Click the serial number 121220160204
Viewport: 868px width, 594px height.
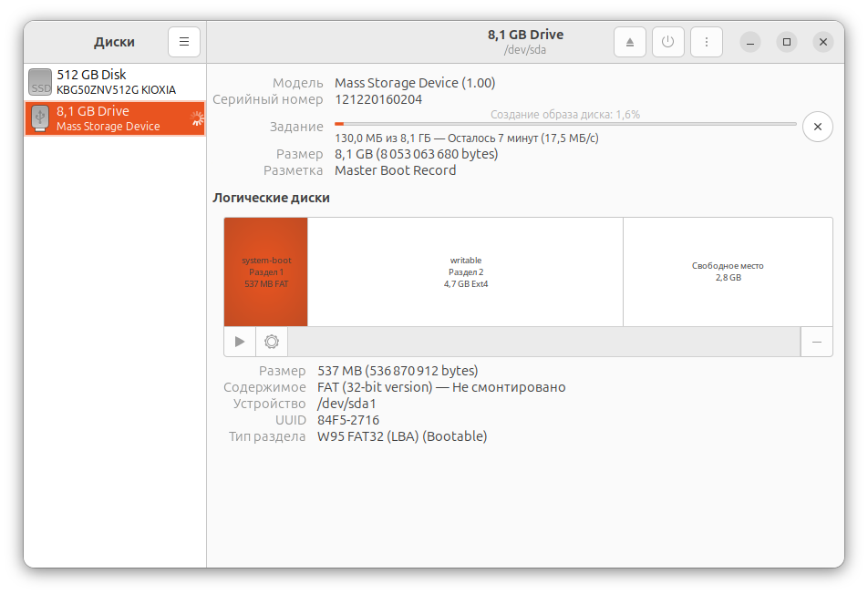click(x=378, y=99)
